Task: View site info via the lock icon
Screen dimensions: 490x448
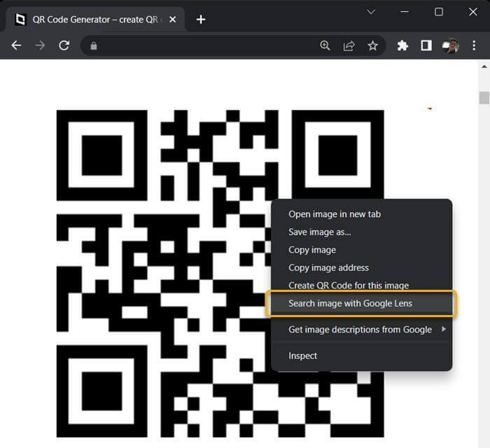Action: tap(94, 46)
